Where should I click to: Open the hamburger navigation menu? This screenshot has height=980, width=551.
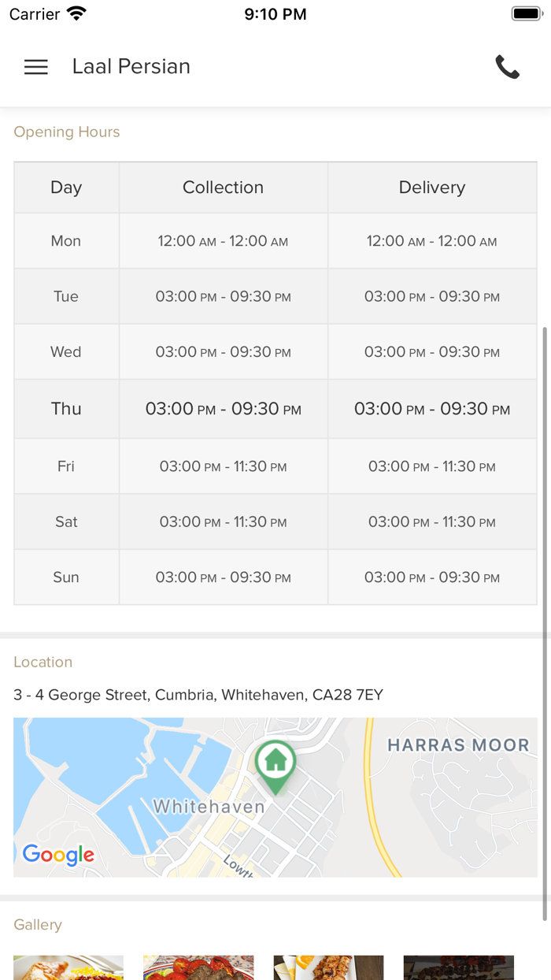[36, 67]
